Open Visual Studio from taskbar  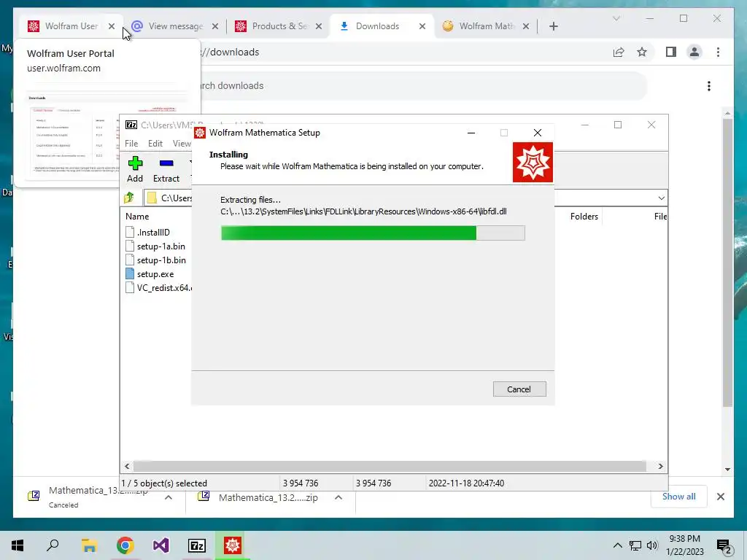pos(160,545)
